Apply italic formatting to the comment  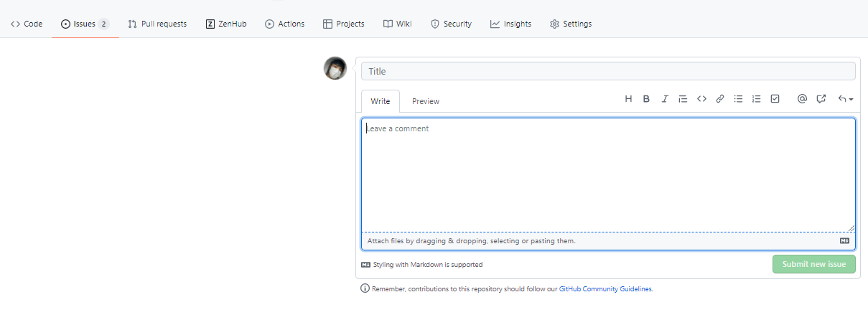click(x=665, y=99)
